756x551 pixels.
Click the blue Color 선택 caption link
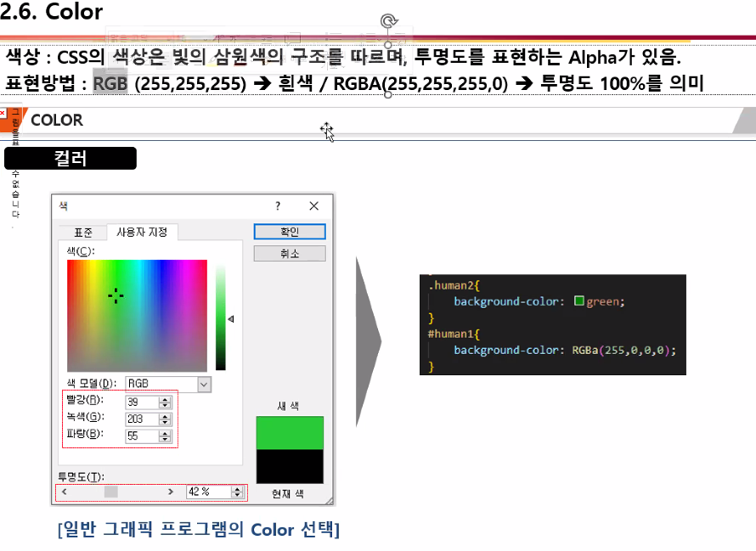coord(199,530)
